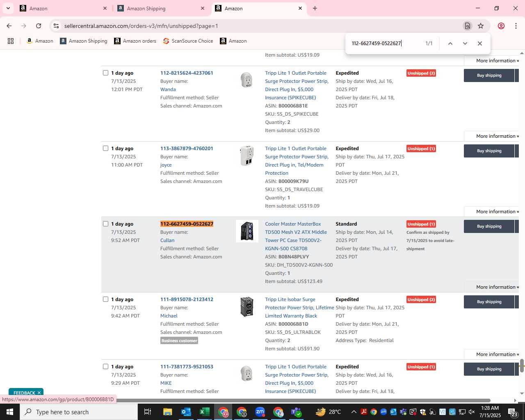
Task: Check the box for order 111-7381773-9521053
Action: [105, 367]
